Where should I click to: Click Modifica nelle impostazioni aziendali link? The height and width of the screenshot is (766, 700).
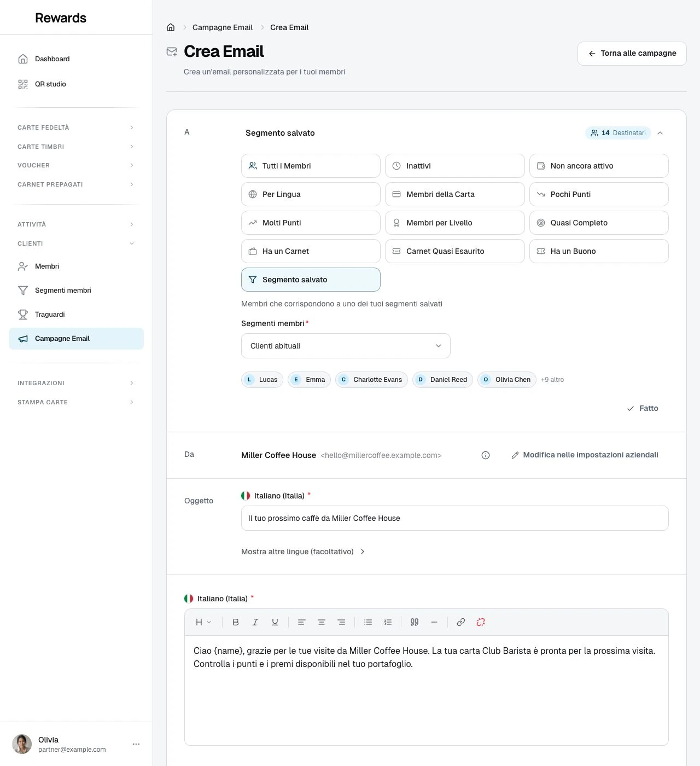coord(585,455)
